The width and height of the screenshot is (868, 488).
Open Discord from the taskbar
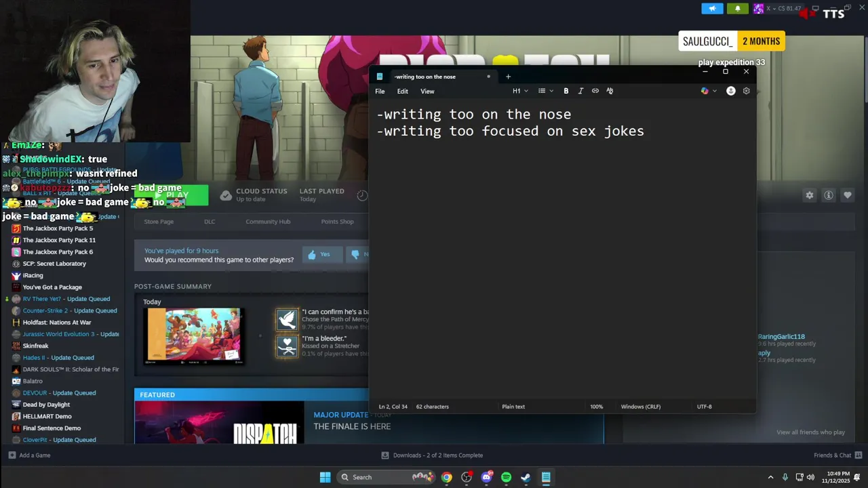coord(486,477)
